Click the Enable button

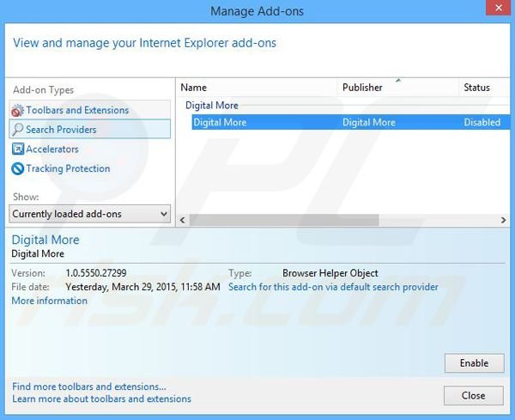tap(475, 363)
